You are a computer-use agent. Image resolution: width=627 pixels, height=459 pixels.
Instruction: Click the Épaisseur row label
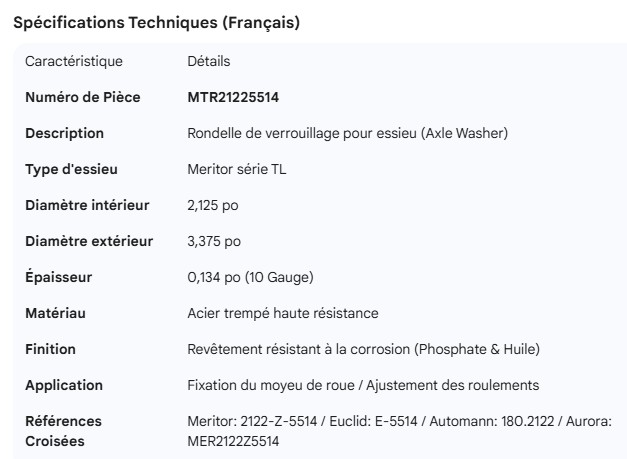point(59,277)
